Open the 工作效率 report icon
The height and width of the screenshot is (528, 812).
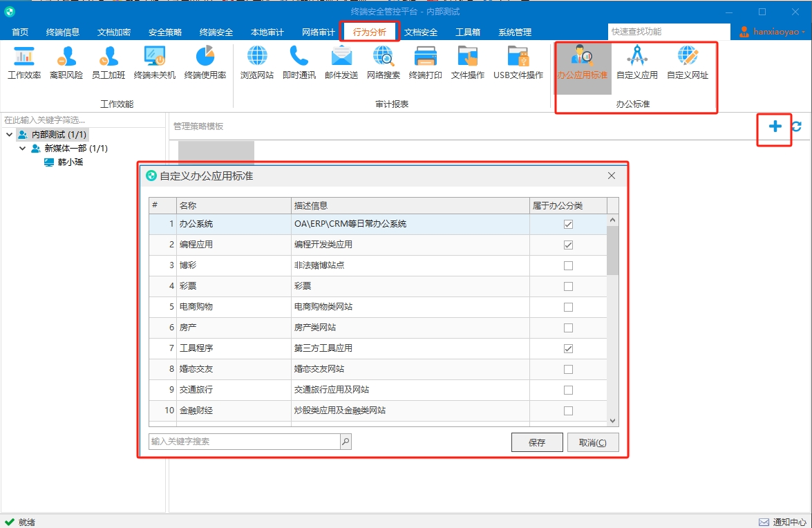[x=23, y=63]
